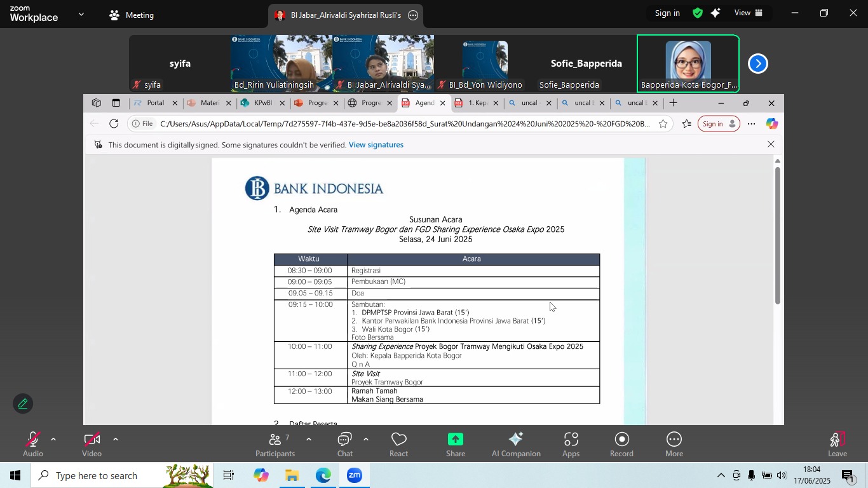This screenshot has height=488, width=868.
Task: Open Zoom from taskbar
Action: click(355, 475)
